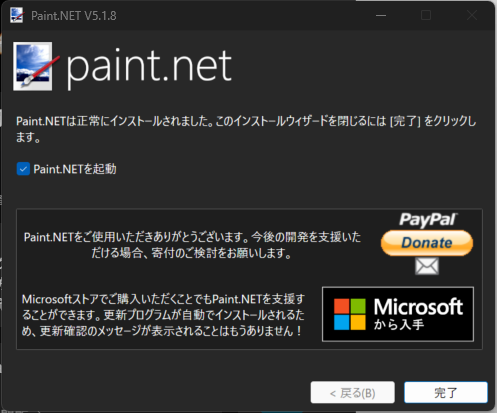Click the donation thank-you paragraph
This screenshot has width=497, height=413.
point(192,245)
